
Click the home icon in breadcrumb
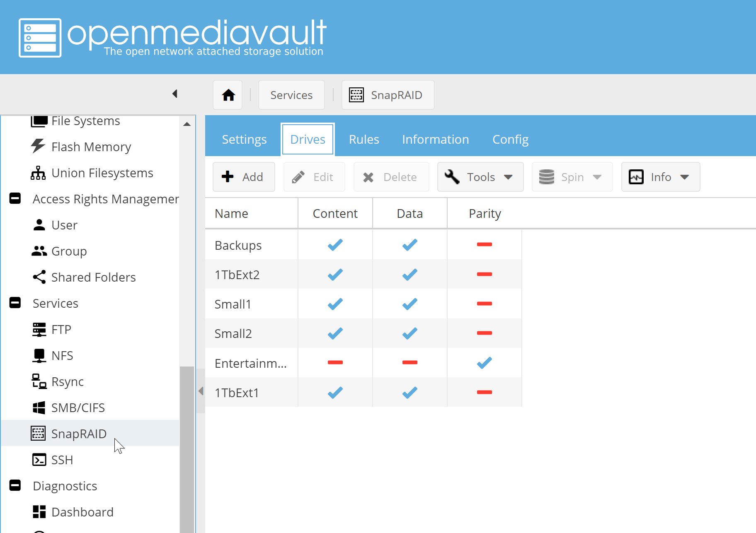tap(228, 95)
